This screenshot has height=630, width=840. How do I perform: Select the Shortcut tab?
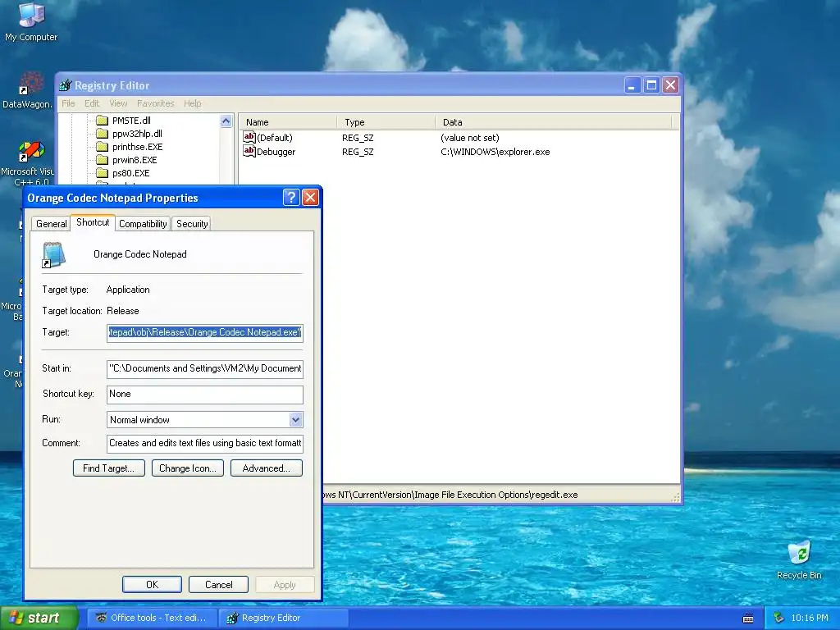(93, 222)
